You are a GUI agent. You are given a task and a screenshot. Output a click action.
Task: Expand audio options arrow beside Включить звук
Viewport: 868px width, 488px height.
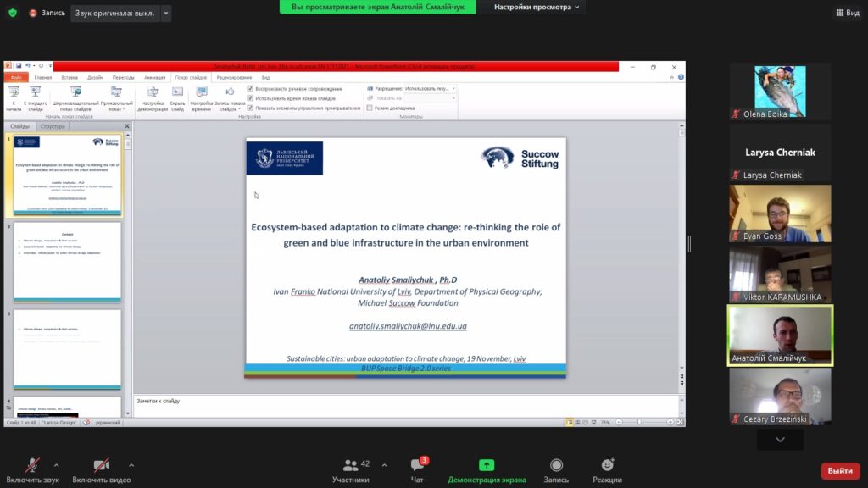[57, 465]
